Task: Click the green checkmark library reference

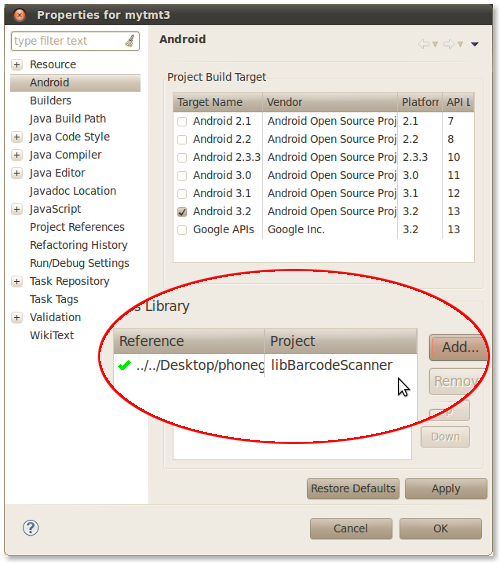Action: (x=124, y=366)
